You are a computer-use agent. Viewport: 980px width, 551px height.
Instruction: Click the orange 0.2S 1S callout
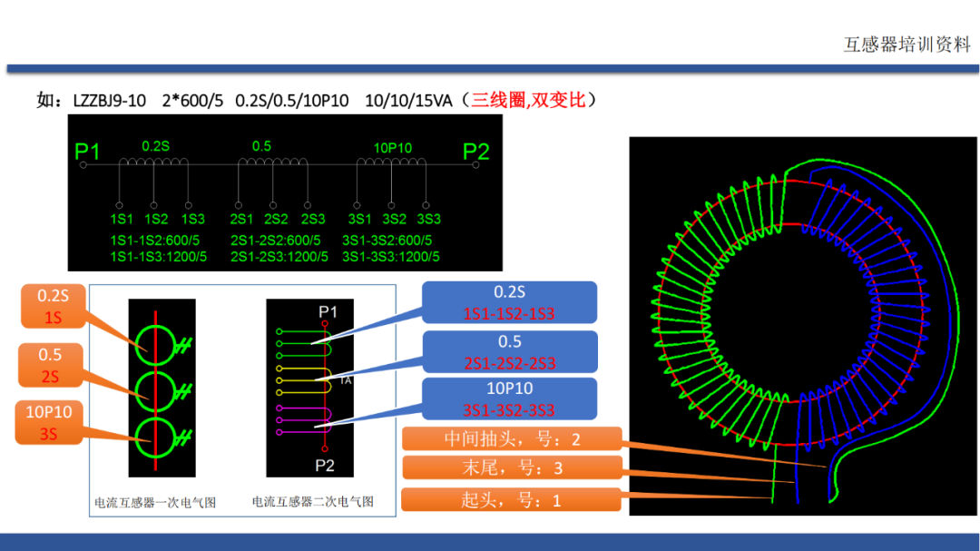(53, 306)
